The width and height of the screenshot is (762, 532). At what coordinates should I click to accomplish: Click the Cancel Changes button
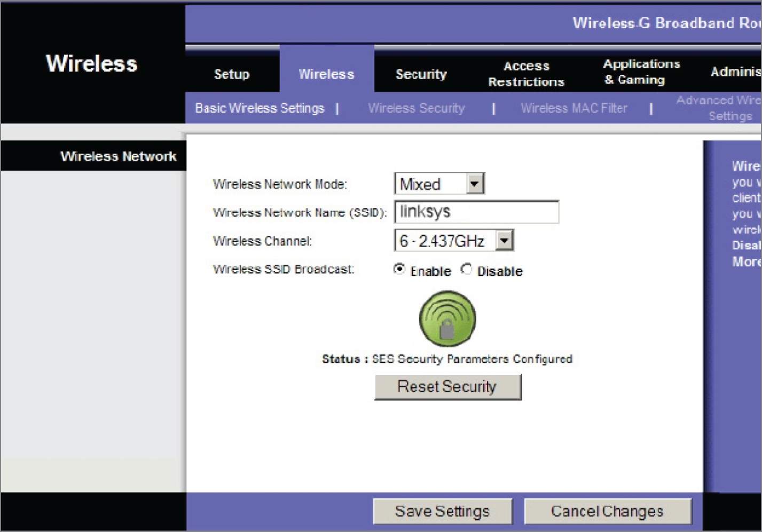click(x=608, y=511)
